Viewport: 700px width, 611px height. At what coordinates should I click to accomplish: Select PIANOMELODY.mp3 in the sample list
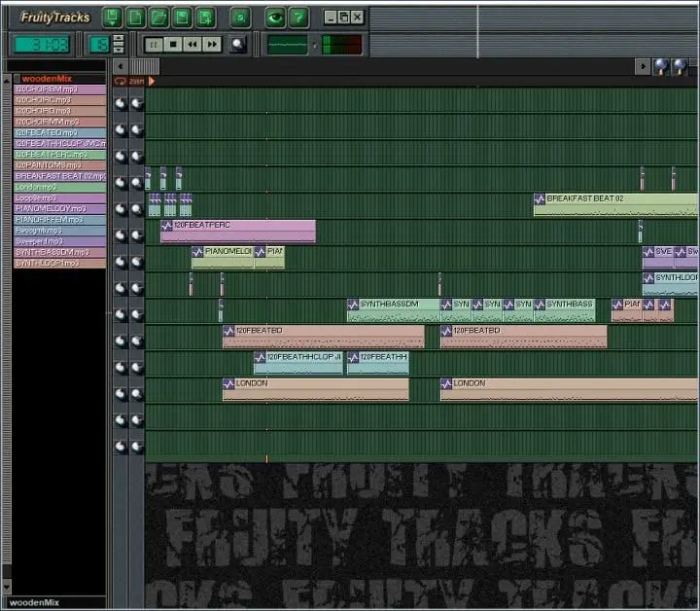click(60, 208)
